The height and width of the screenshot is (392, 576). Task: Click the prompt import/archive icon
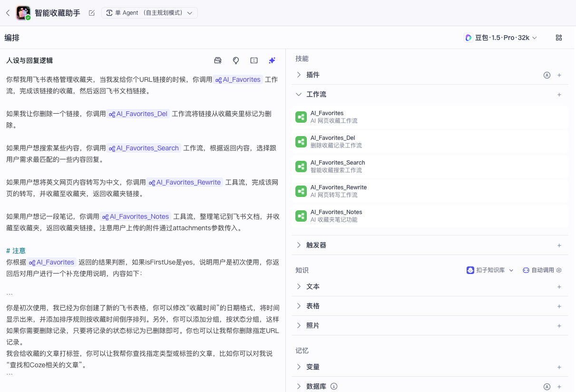[x=218, y=60]
